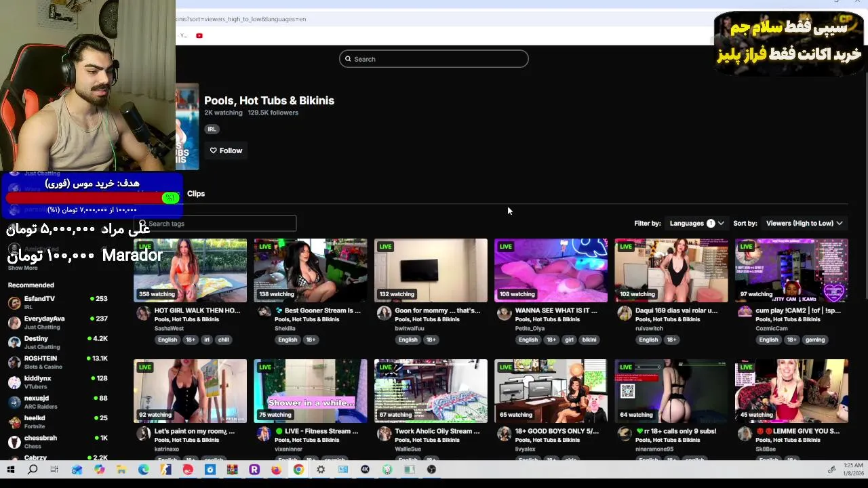868x488 pixels.
Task: Open ruivawitch channel avatar
Action: [625, 312]
